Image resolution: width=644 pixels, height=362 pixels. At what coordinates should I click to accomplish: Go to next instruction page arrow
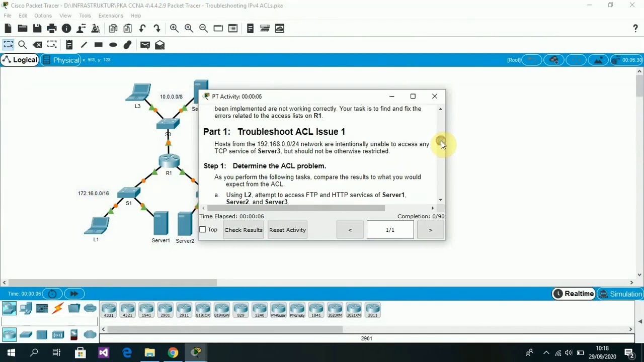point(430,230)
